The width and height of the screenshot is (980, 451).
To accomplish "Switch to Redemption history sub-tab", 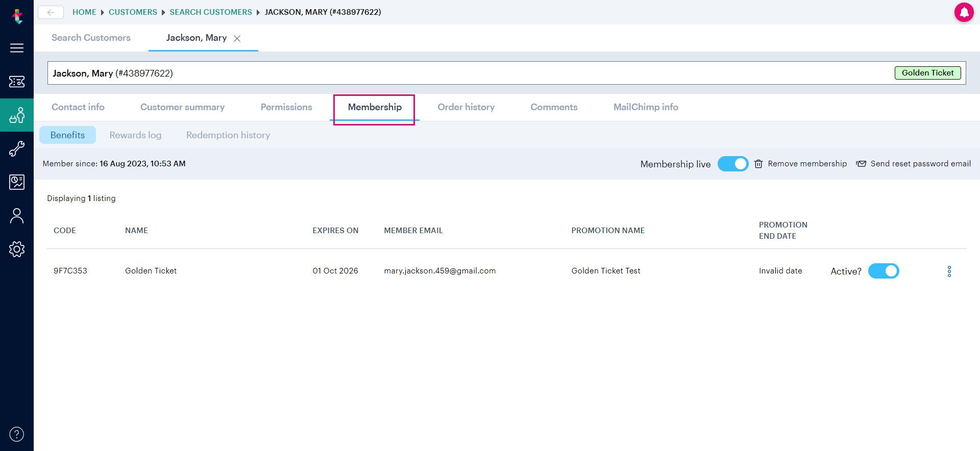I will [x=228, y=135].
